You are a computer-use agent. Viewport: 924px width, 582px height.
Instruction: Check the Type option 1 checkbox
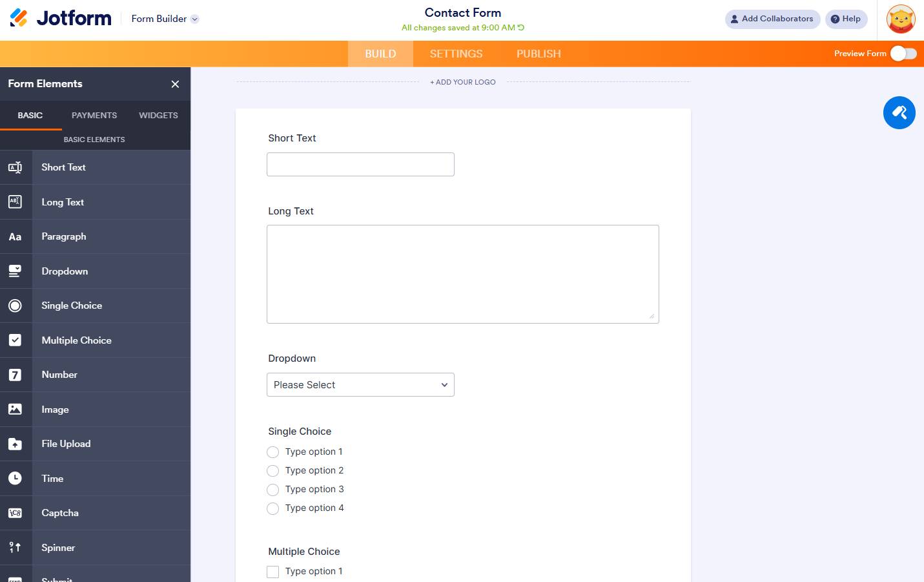[x=272, y=572]
